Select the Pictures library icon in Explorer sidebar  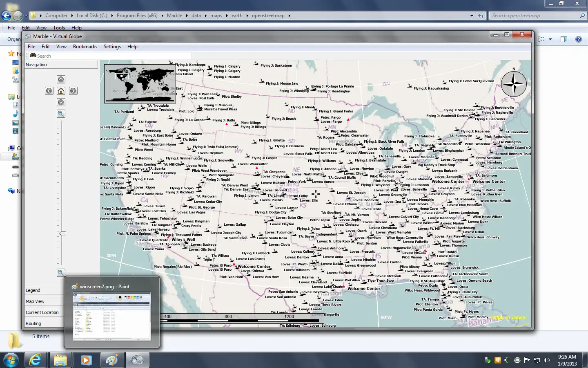(x=16, y=123)
